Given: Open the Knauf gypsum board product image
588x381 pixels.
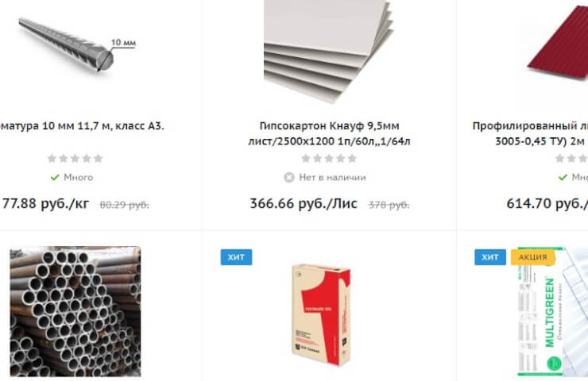Looking at the screenshot, I should tap(329, 52).
